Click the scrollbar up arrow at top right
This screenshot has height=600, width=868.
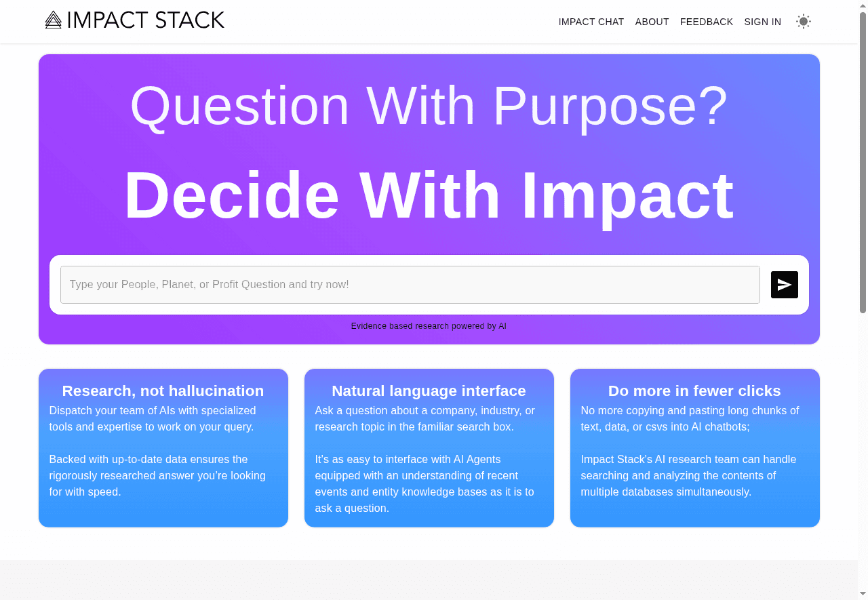pyautogui.click(x=863, y=5)
